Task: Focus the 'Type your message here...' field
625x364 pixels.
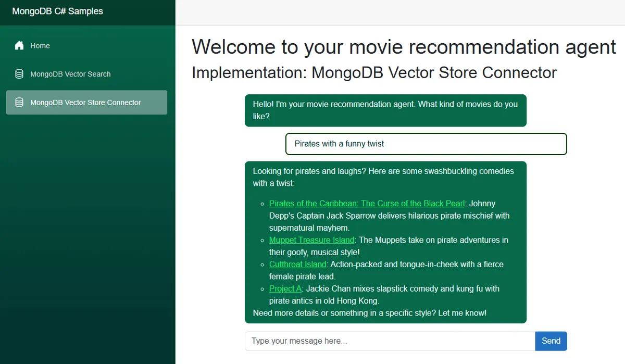Action: [x=390, y=341]
